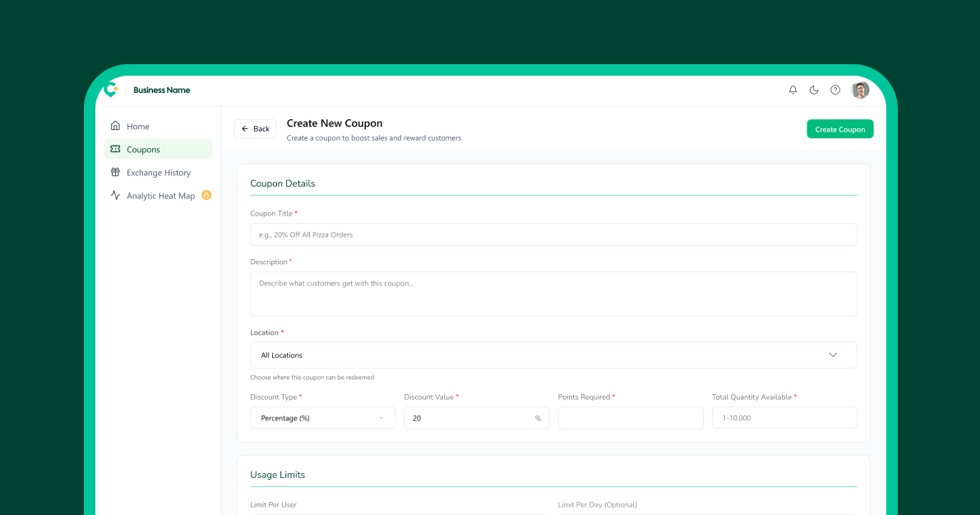Open the notifications bell
980x515 pixels.
[x=793, y=90]
